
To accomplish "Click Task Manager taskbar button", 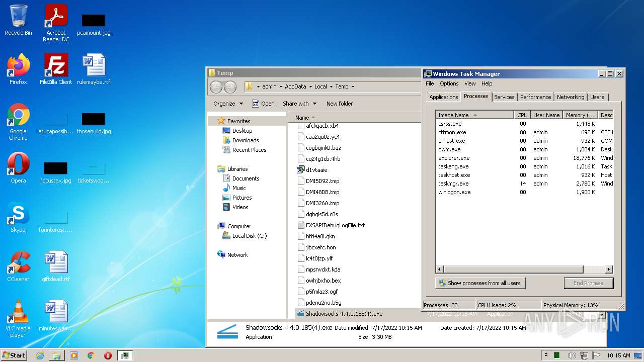I will [125, 355].
